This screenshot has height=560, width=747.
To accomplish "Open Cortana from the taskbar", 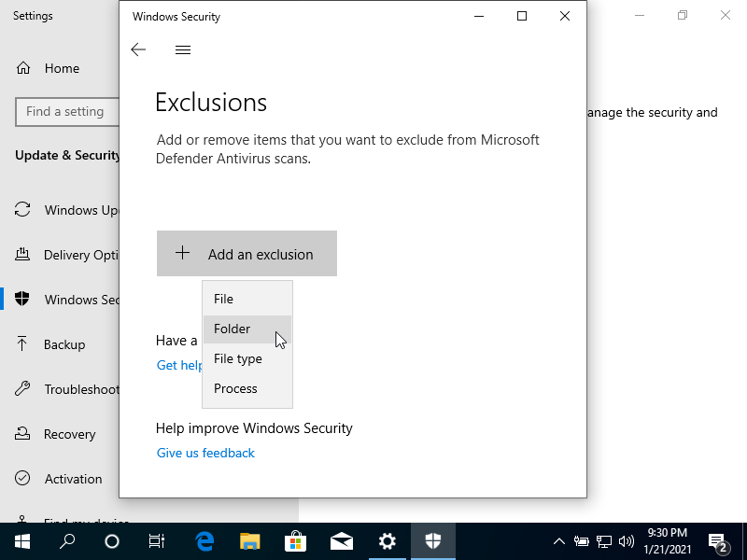I will click(112, 541).
